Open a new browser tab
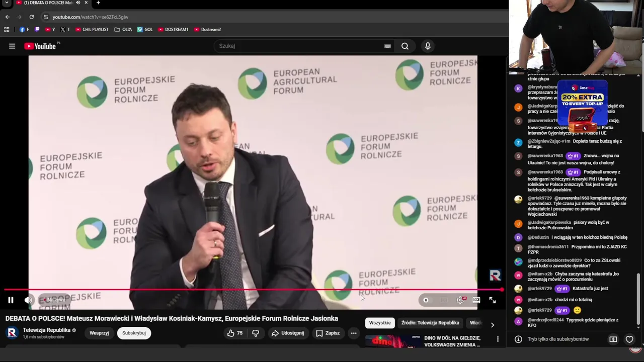Viewport: 644px width, 362px height. click(x=98, y=3)
